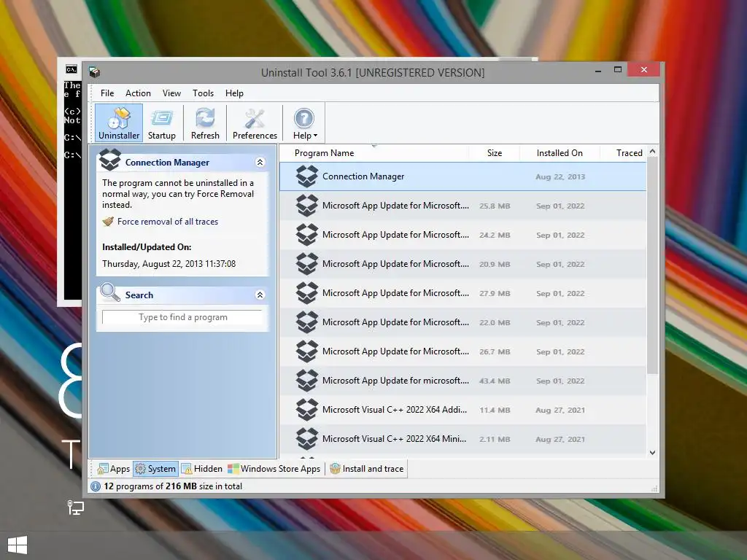This screenshot has width=747, height=560.
Task: Select the 43.4 MB Microsoft App Update row
Action: 462,381
